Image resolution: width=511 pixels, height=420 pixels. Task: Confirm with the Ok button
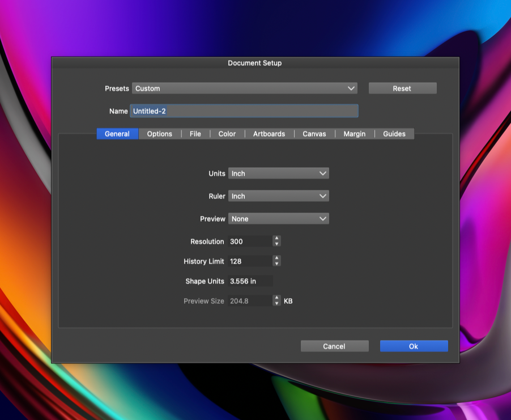(414, 346)
